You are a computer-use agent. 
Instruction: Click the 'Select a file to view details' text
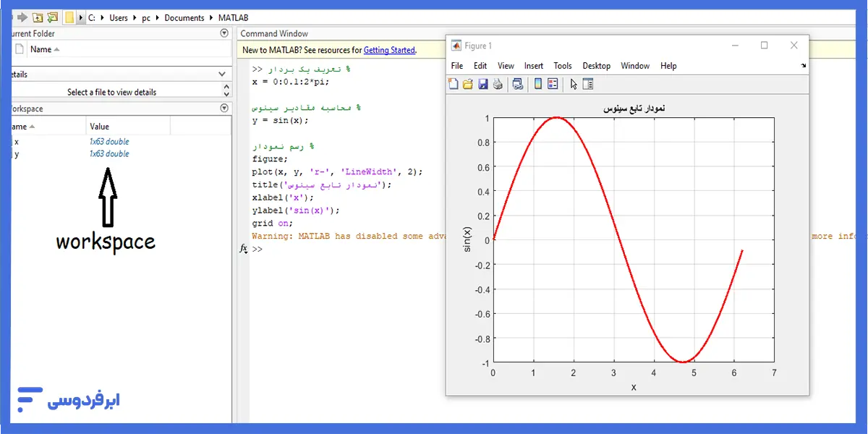(x=111, y=92)
